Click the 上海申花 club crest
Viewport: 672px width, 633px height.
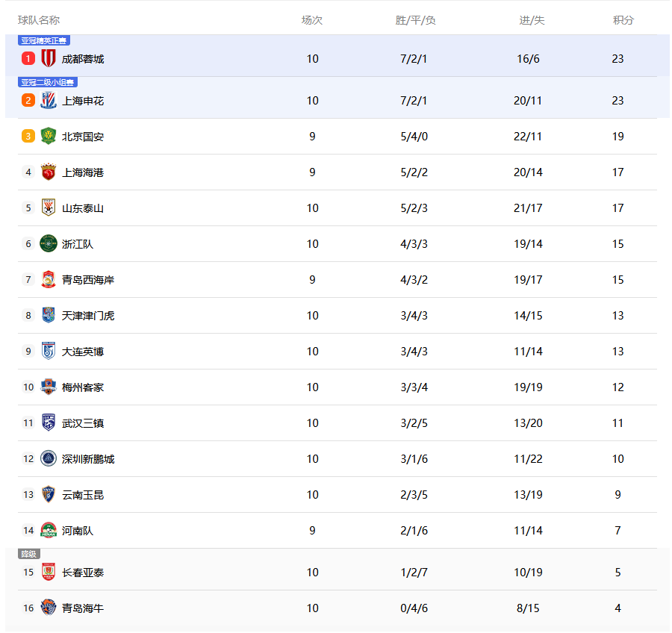(x=49, y=100)
